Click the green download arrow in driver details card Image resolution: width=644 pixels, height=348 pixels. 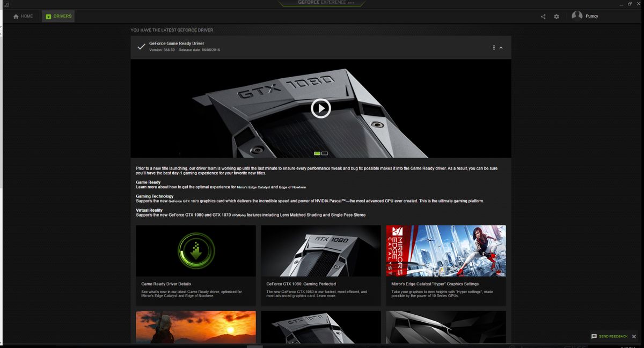click(195, 250)
